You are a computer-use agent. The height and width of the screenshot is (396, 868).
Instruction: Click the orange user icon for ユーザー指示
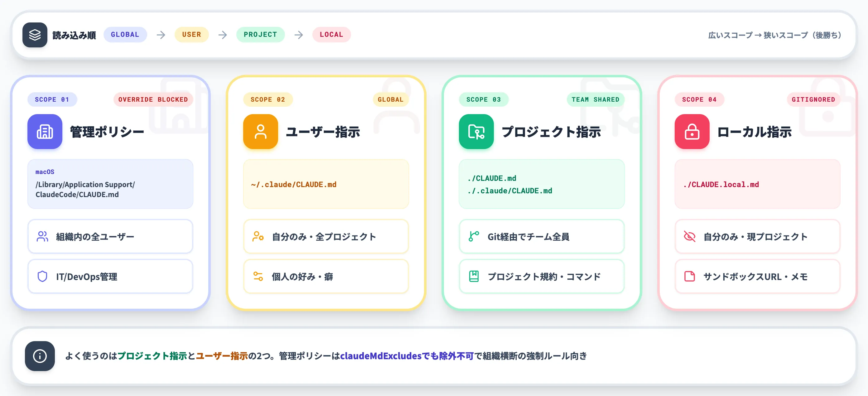point(260,132)
